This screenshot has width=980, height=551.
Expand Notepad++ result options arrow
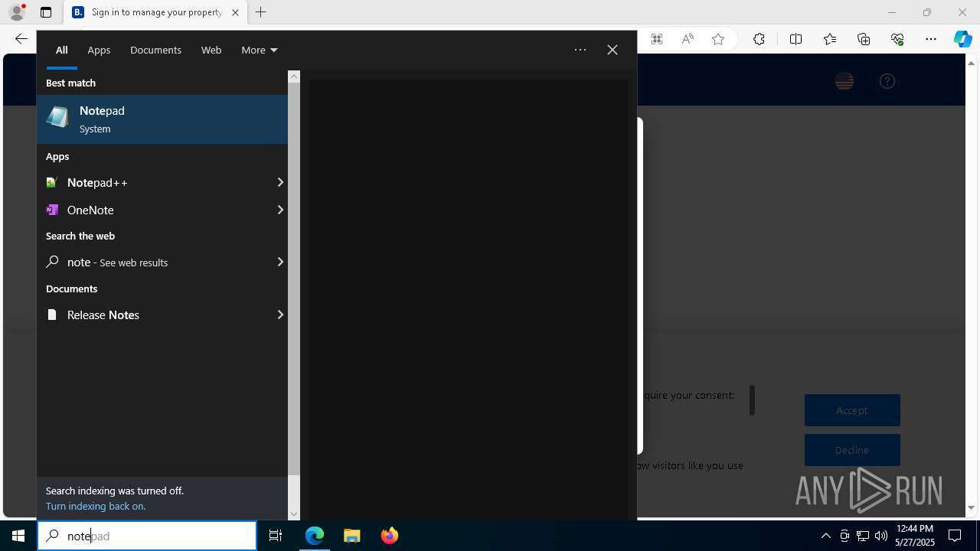(x=280, y=182)
